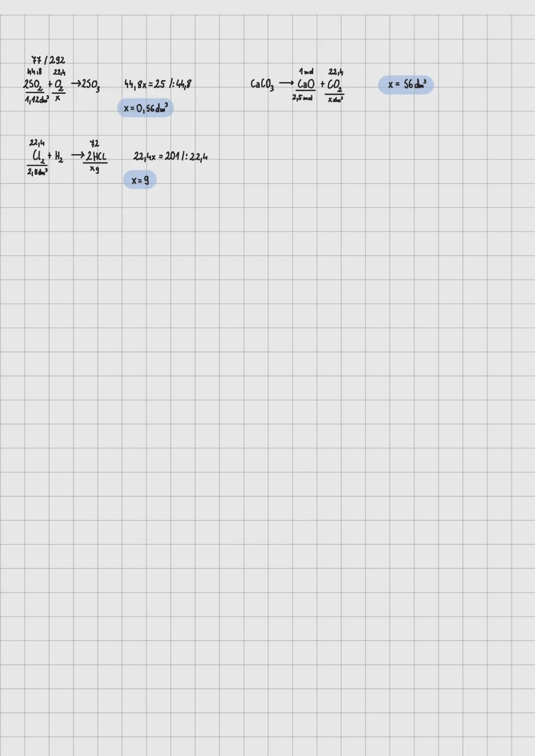Select the Cl2 reactant formula
Screen dimensions: 535x756
click(38, 157)
